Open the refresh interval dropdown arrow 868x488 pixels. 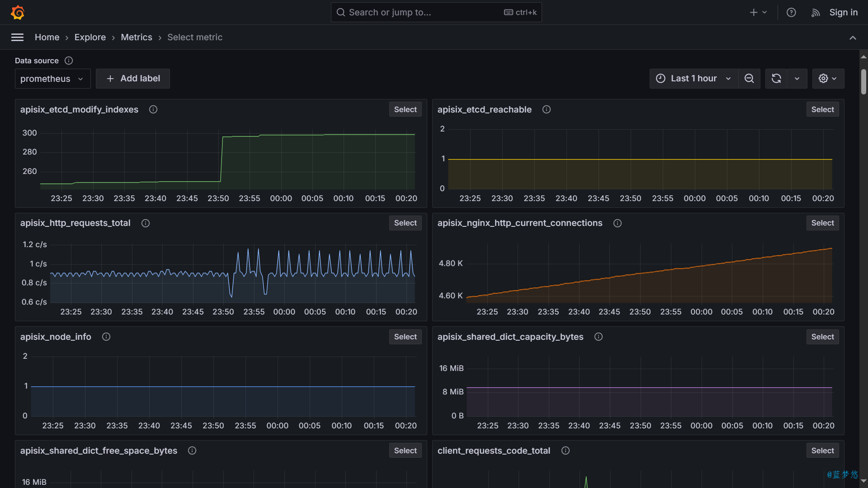pyautogui.click(x=797, y=79)
